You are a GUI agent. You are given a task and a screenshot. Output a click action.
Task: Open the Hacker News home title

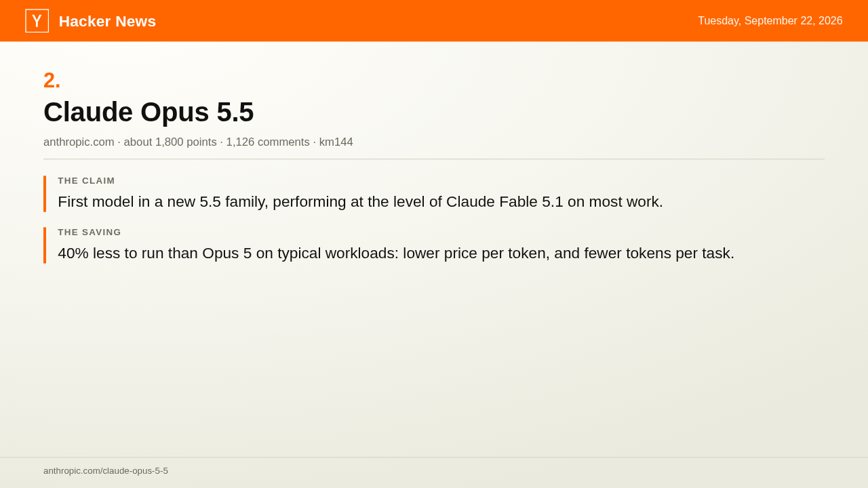point(107,21)
